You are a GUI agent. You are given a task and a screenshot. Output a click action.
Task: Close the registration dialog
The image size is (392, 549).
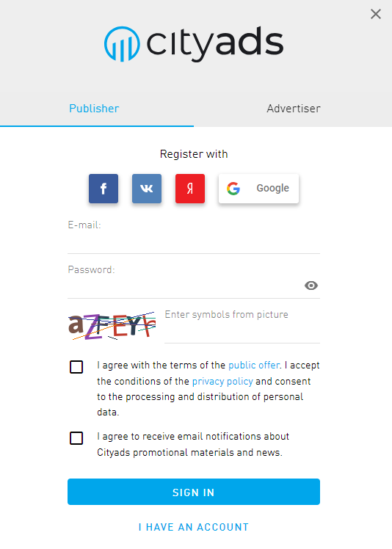(x=376, y=14)
